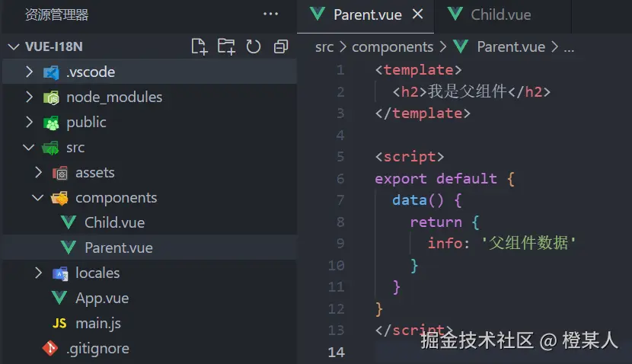Click the Vue icon in the breadcrumb
This screenshot has height=364, width=632.
tap(461, 46)
